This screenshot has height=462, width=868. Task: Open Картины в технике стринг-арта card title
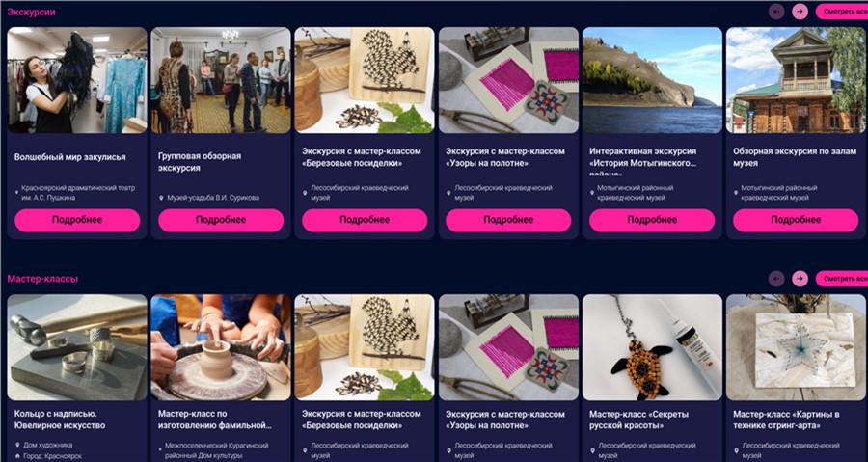click(x=787, y=420)
